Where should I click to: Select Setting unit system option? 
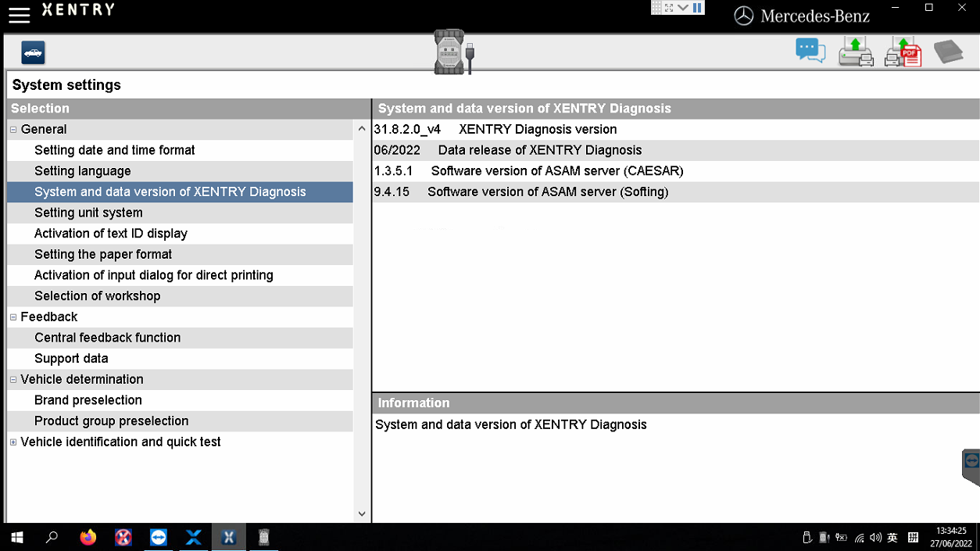tap(88, 213)
